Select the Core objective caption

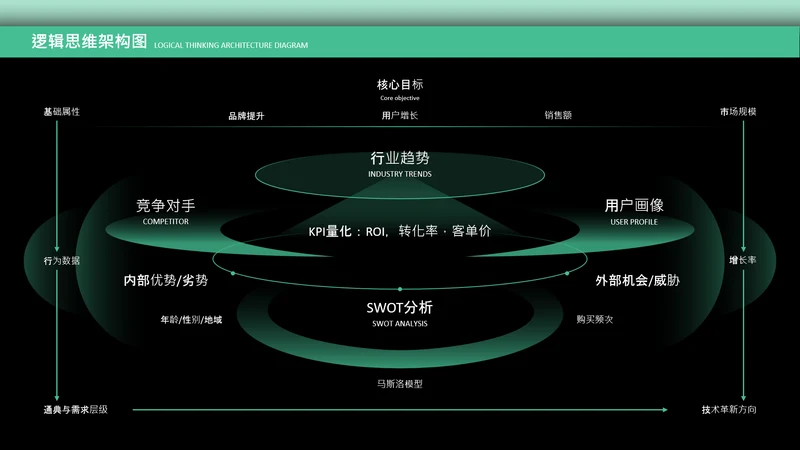coord(400,98)
